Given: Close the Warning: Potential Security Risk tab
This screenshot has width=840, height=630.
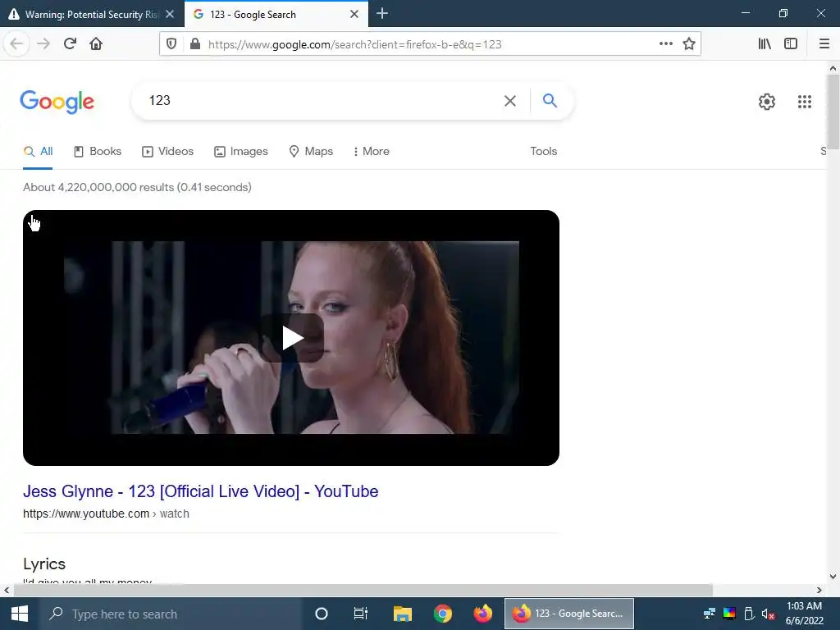Looking at the screenshot, I should 170,15.
